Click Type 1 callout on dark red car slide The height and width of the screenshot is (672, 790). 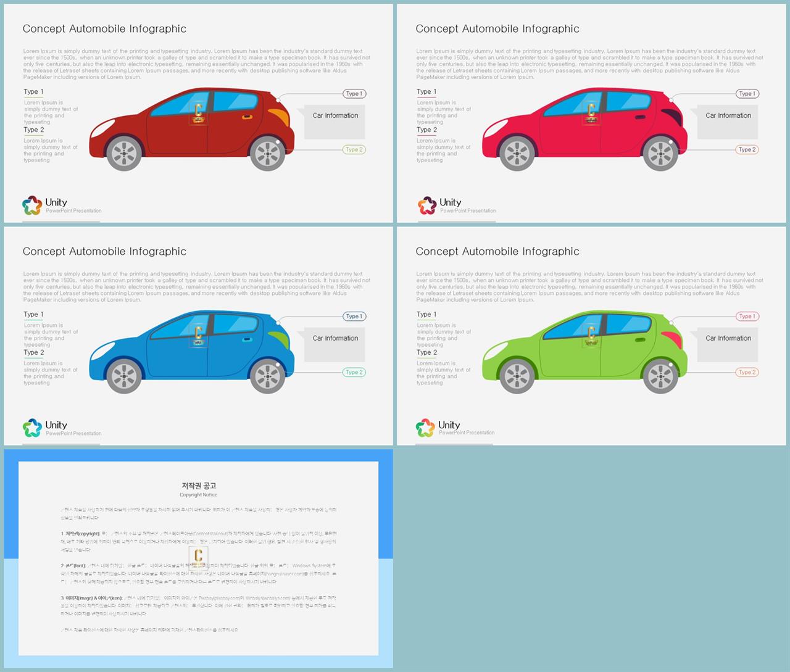354,94
